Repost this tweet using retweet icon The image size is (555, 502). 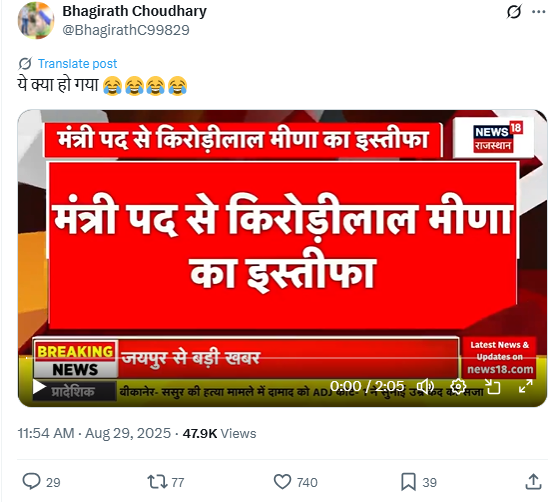[x=157, y=482]
